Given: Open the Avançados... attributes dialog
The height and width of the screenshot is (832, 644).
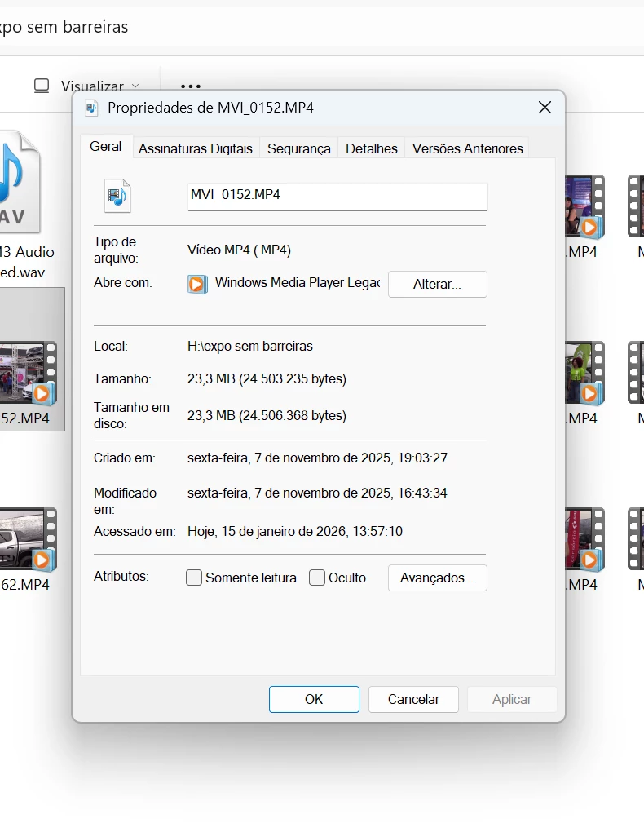Looking at the screenshot, I should 437,578.
